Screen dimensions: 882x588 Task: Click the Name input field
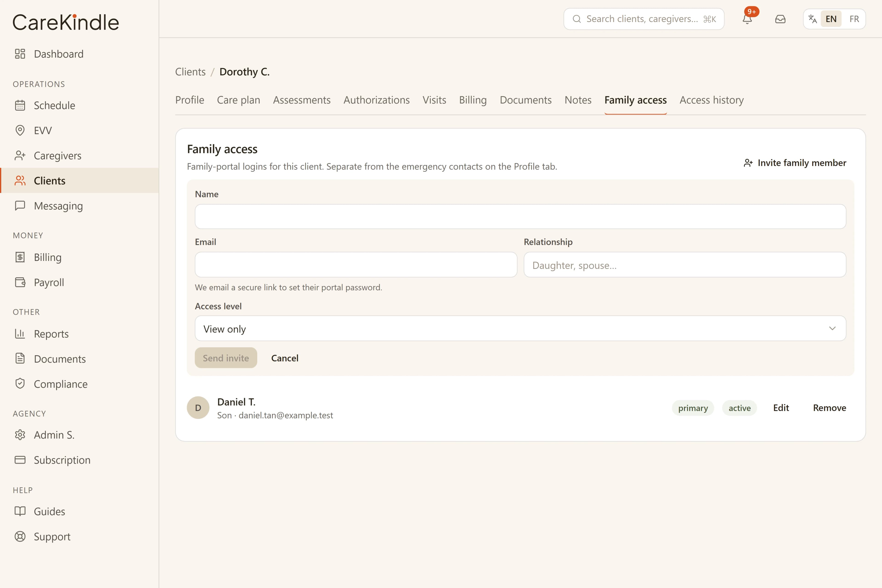coord(520,217)
